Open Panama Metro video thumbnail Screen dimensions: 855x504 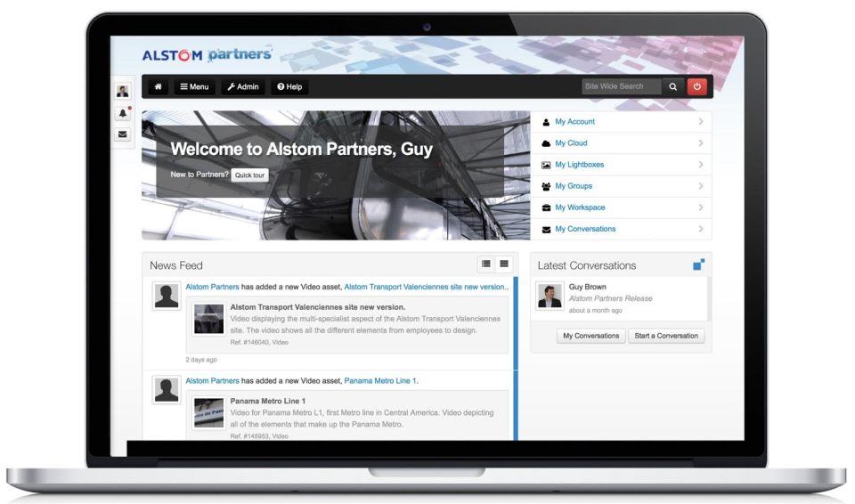click(x=208, y=413)
